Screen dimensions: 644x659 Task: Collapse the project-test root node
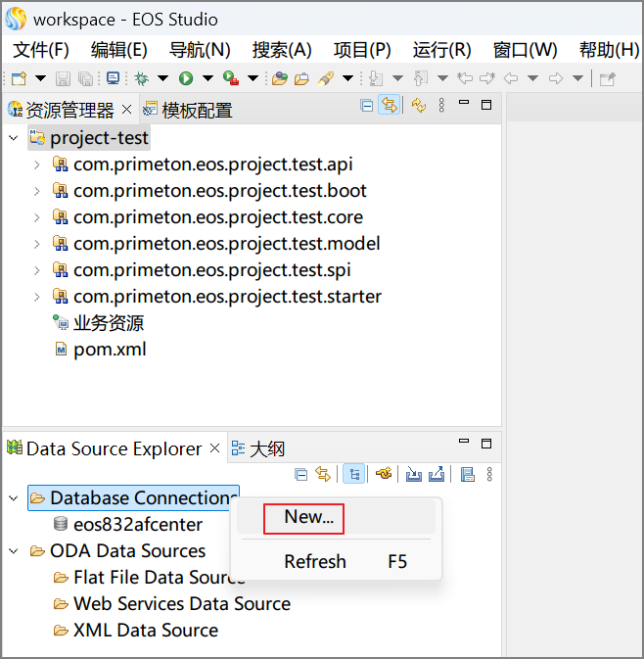click(x=13, y=138)
